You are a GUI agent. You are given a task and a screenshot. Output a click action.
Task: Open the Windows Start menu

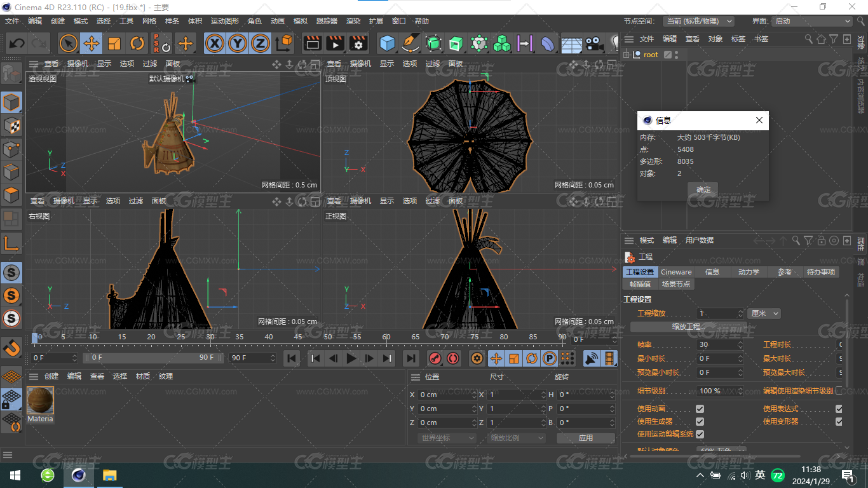15,475
